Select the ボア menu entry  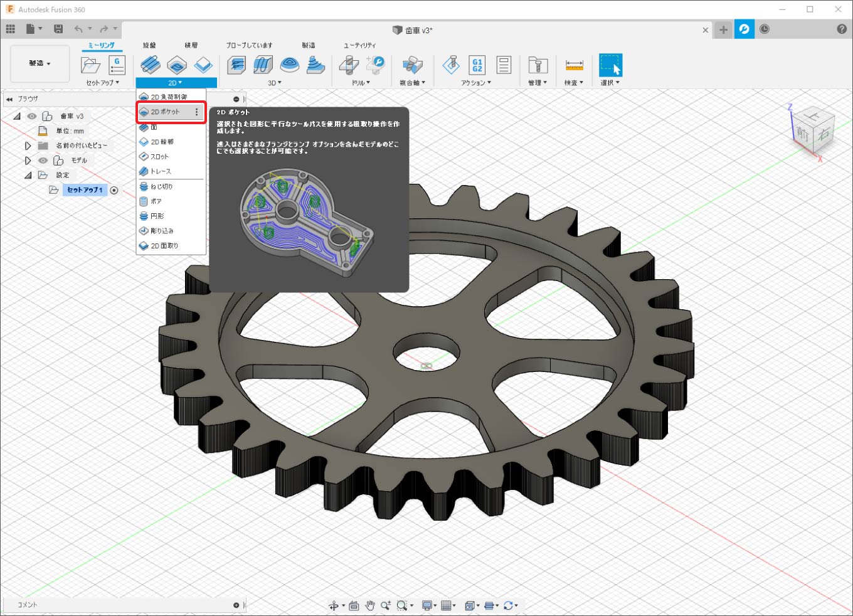(x=156, y=201)
